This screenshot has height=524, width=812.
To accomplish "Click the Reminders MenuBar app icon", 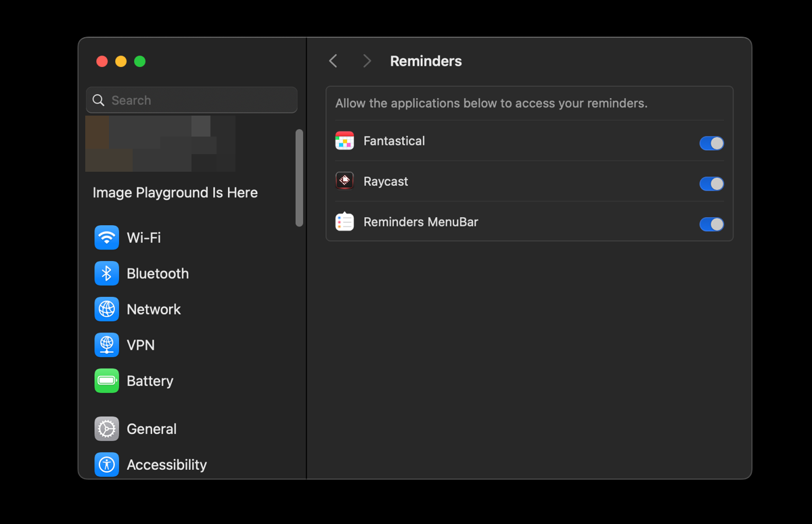I will point(344,222).
